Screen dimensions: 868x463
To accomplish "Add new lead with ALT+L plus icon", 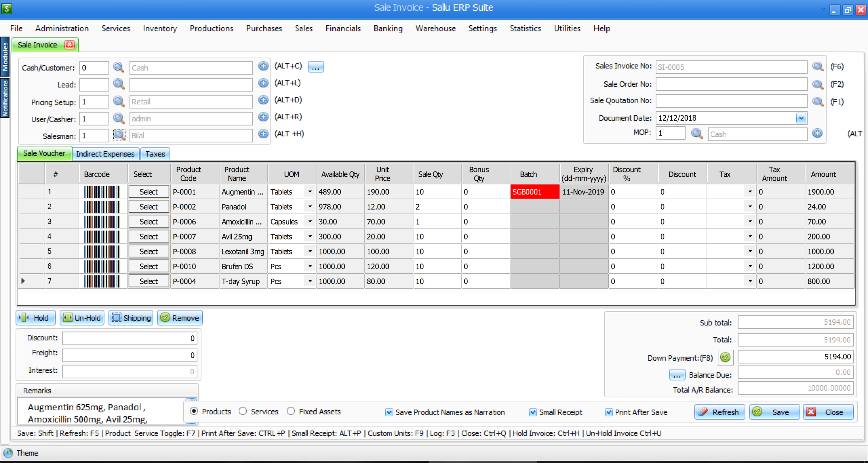I will pos(263,83).
